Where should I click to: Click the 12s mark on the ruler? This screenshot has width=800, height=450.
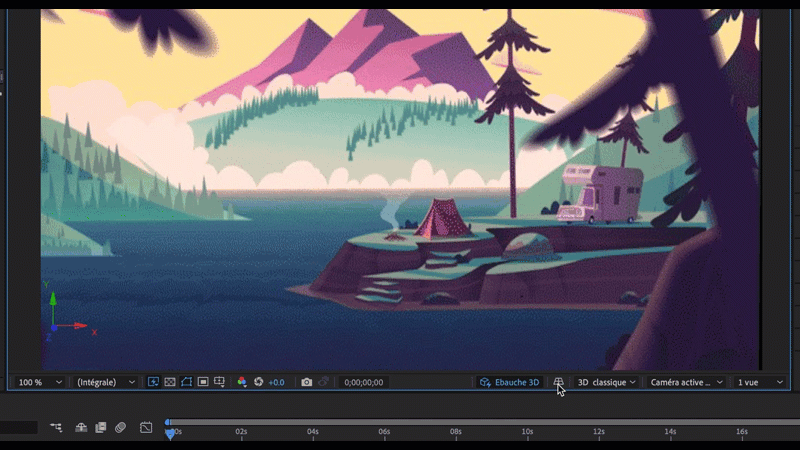point(599,432)
